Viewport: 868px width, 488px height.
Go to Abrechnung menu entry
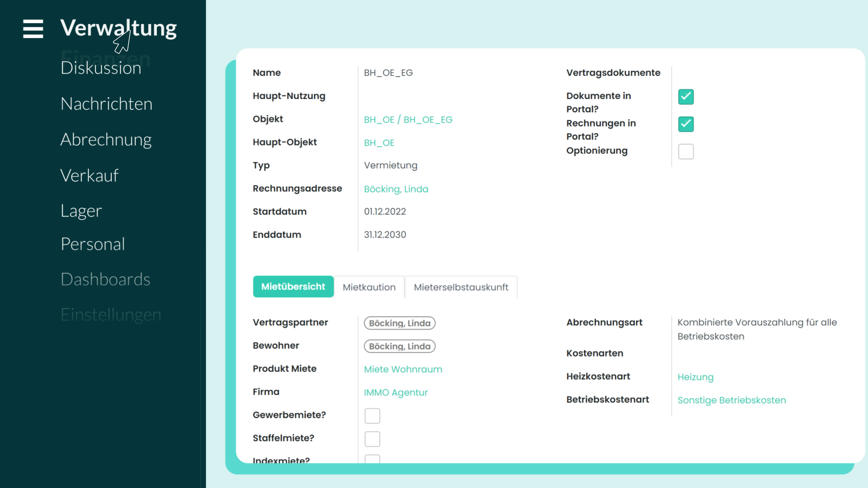pos(106,140)
